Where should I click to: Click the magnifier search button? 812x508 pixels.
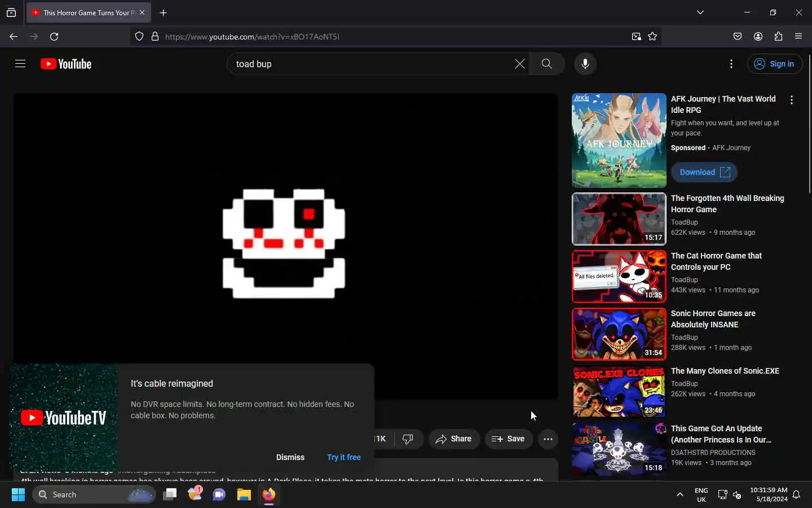point(546,64)
